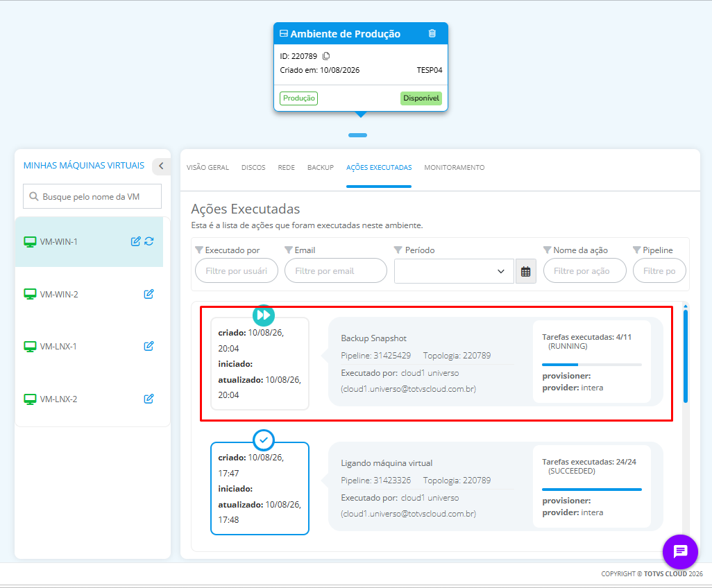This screenshot has height=588, width=712.
Task: Select VM-WIN-2 monitor icon
Action: (30, 295)
